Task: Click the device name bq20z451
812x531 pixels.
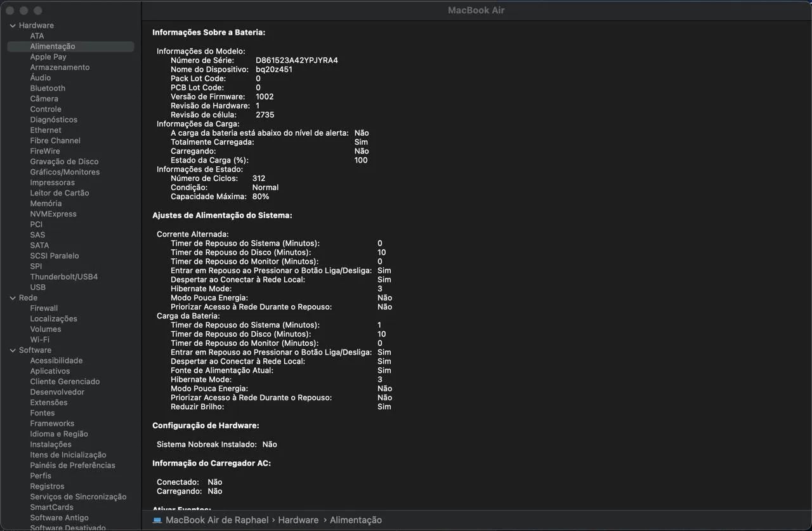Action: [x=274, y=70]
